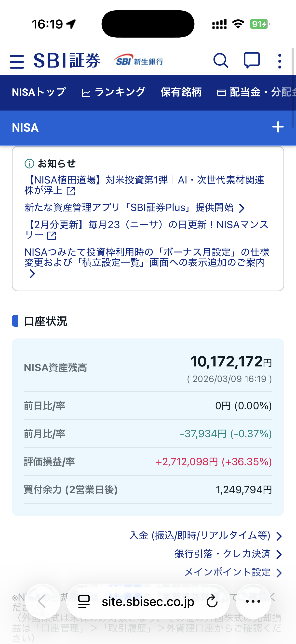Open SBI証券Plus app announcement chevron link
The width and height of the screenshot is (296, 644).
135,208
